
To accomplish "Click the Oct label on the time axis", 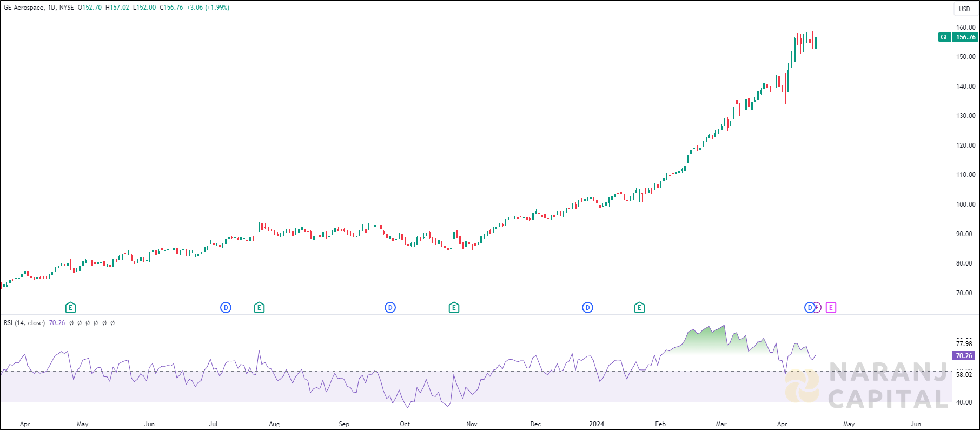I will pos(405,424).
